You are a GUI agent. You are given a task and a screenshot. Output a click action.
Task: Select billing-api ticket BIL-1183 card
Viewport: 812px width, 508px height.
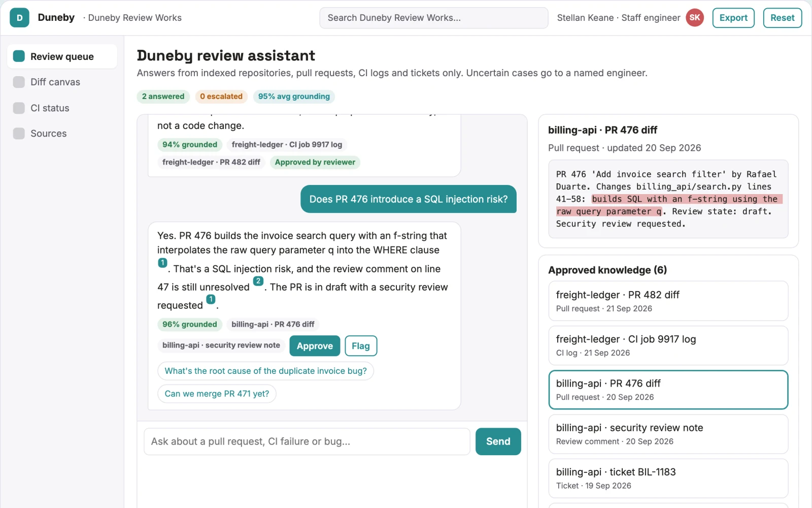click(x=668, y=478)
